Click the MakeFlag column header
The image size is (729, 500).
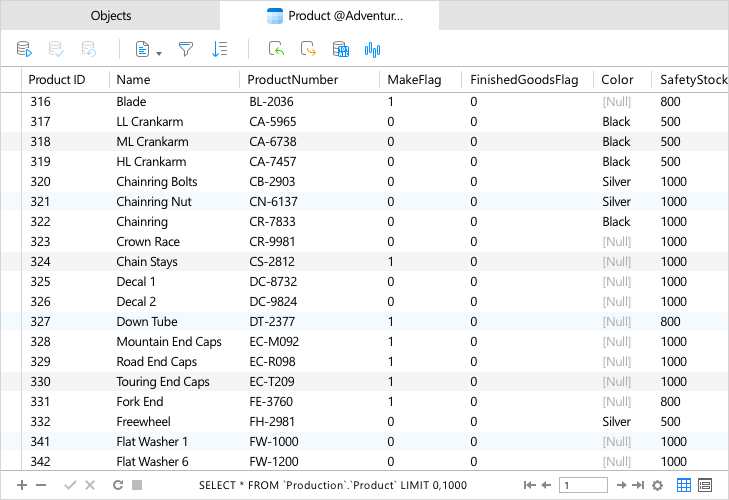(421, 80)
